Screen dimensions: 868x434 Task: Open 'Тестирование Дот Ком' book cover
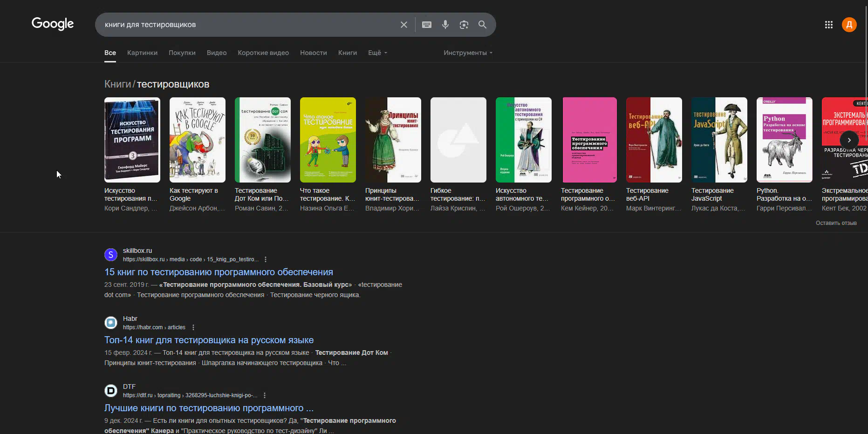[263, 140]
